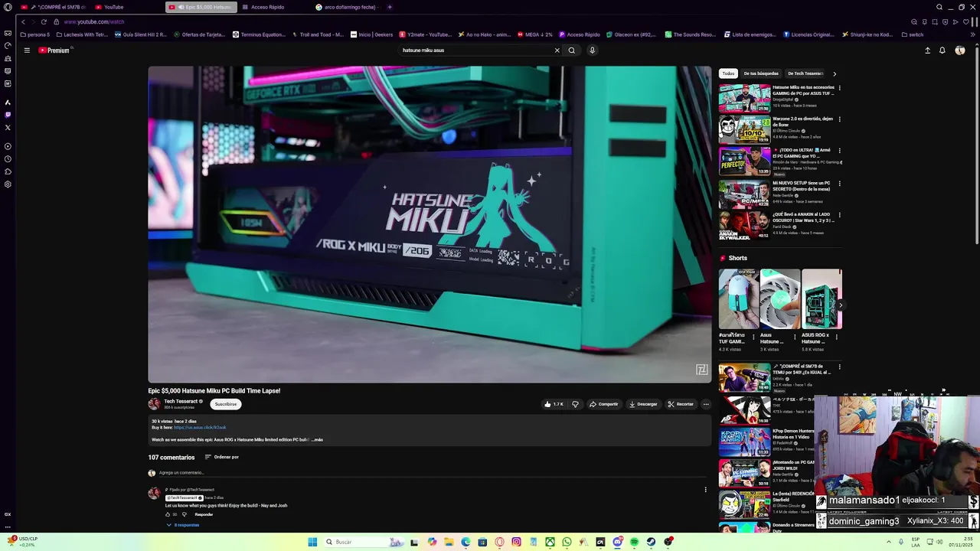Viewport: 980px width, 551px height.
Task: Open the 'Hatsune Miku en tus accesorios' video thumbnail
Action: point(744,99)
